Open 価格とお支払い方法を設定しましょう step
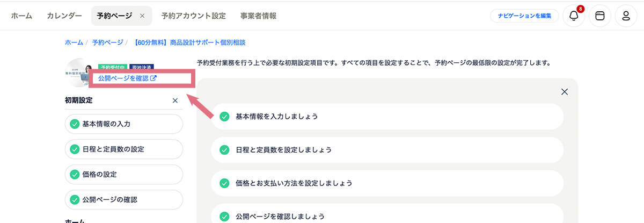Viewport: 644px width, 223px height. coord(386,183)
